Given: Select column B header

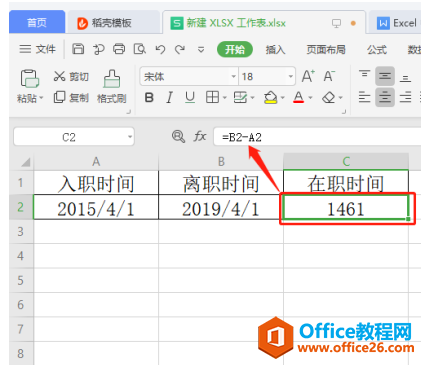Looking at the screenshot, I should click(x=221, y=162).
